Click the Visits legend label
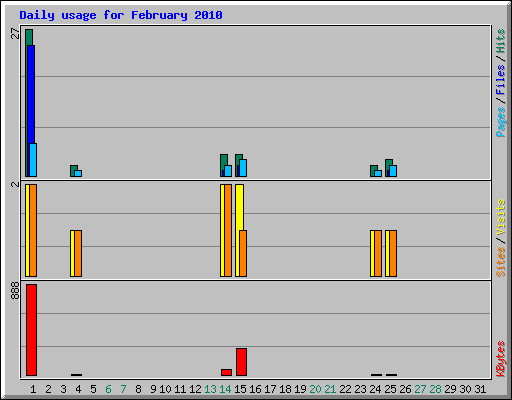Screen dimensions: 512x400 (x=500, y=217)
